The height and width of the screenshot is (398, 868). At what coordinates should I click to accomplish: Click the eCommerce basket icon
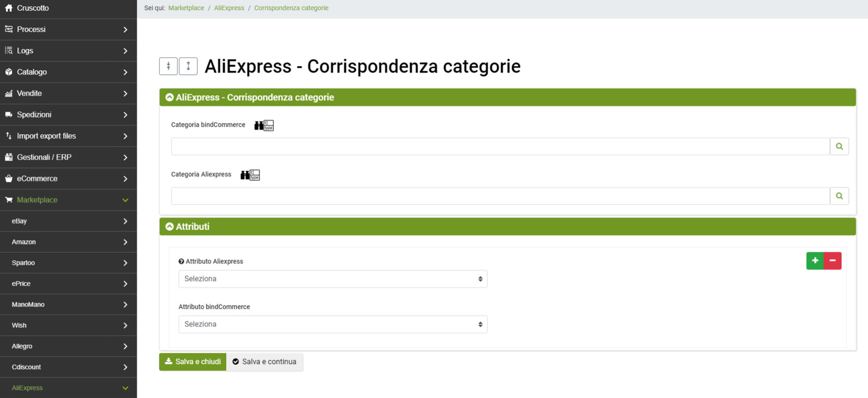pyautogui.click(x=9, y=178)
